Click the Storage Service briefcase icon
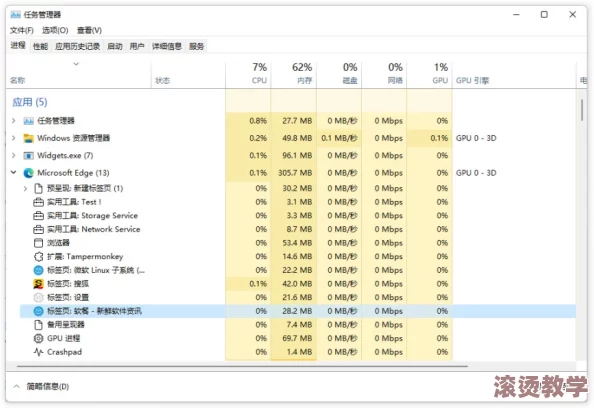Screen dimensions: 594x408 pyautogui.click(x=38, y=216)
